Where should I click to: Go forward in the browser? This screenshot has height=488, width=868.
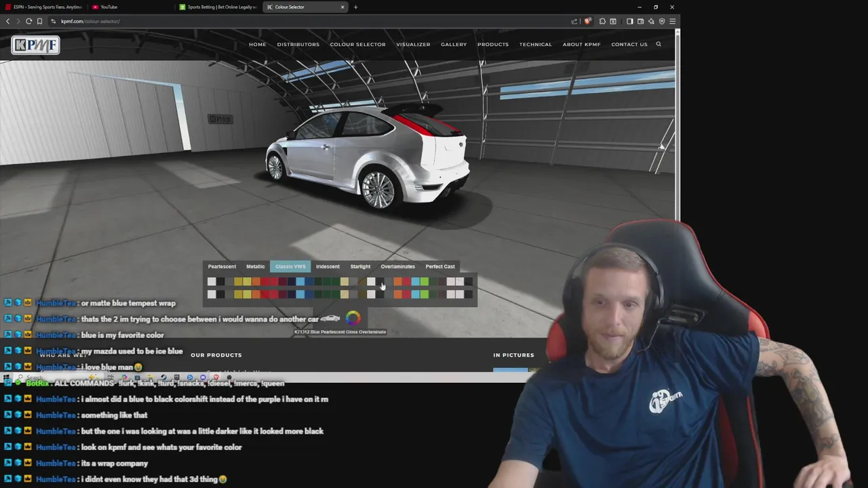point(18,21)
